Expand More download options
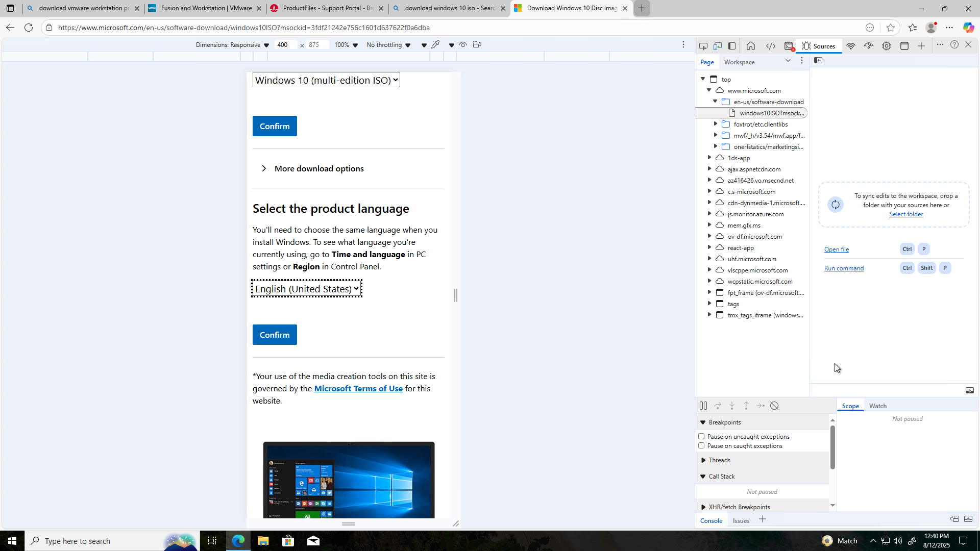The width and height of the screenshot is (980, 551). [x=312, y=169]
